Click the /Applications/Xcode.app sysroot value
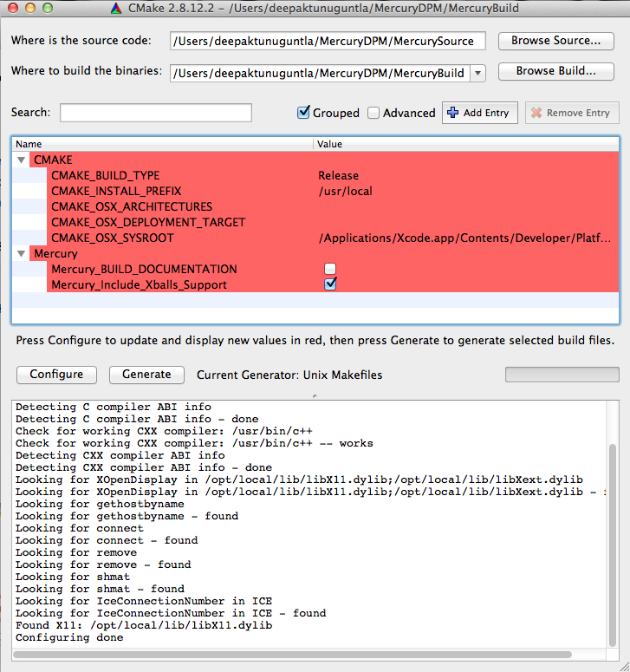 464,238
